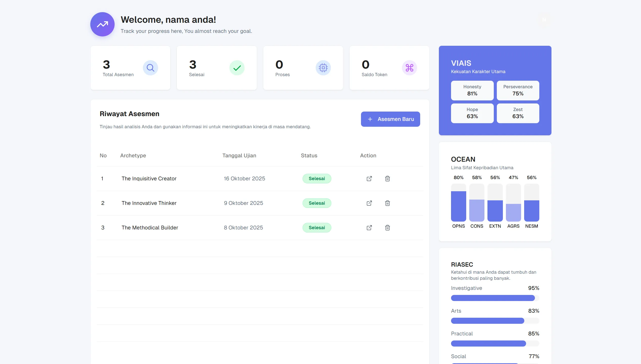Delete The Innovative Thinker assessment

pos(387,203)
